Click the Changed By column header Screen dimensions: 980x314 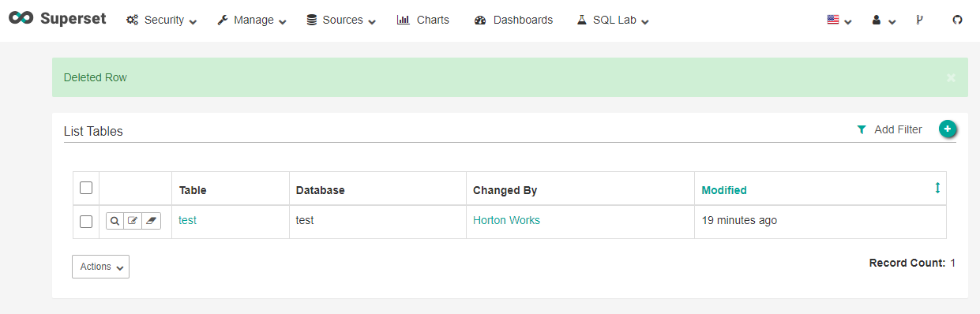[505, 190]
